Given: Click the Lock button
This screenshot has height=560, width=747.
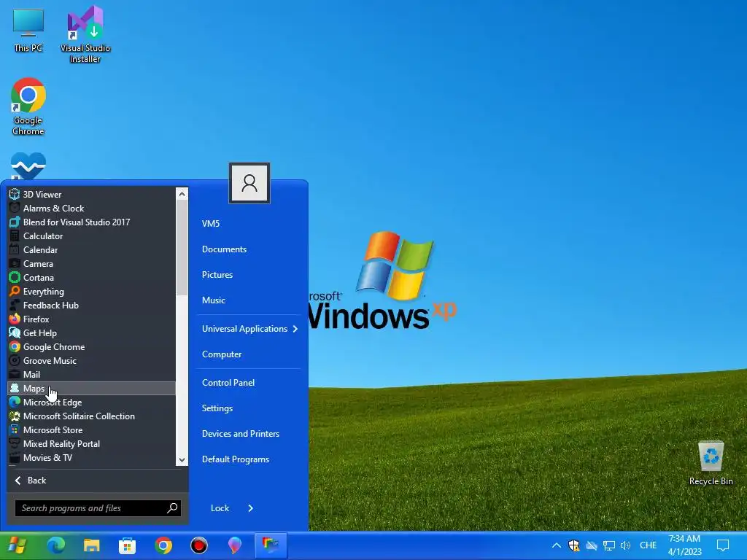Looking at the screenshot, I should (x=220, y=508).
